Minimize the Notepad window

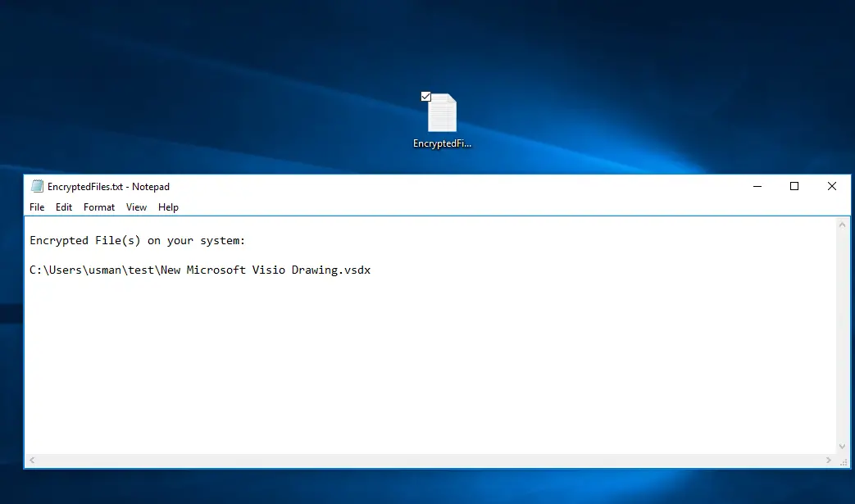click(x=757, y=186)
